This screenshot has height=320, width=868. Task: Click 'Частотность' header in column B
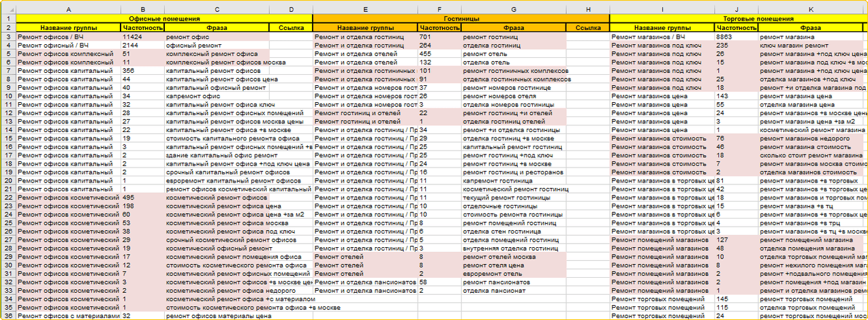142,28
